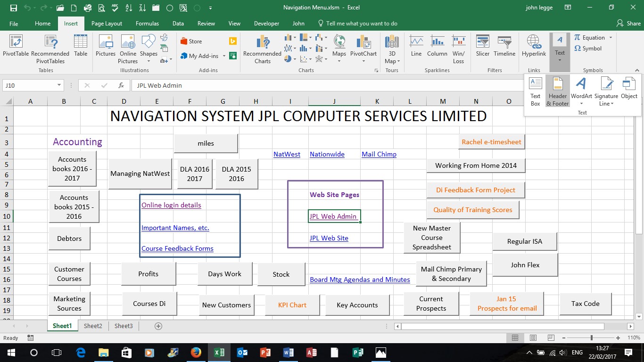Open Firefox from the taskbar
The height and width of the screenshot is (362, 644).
tap(196, 352)
